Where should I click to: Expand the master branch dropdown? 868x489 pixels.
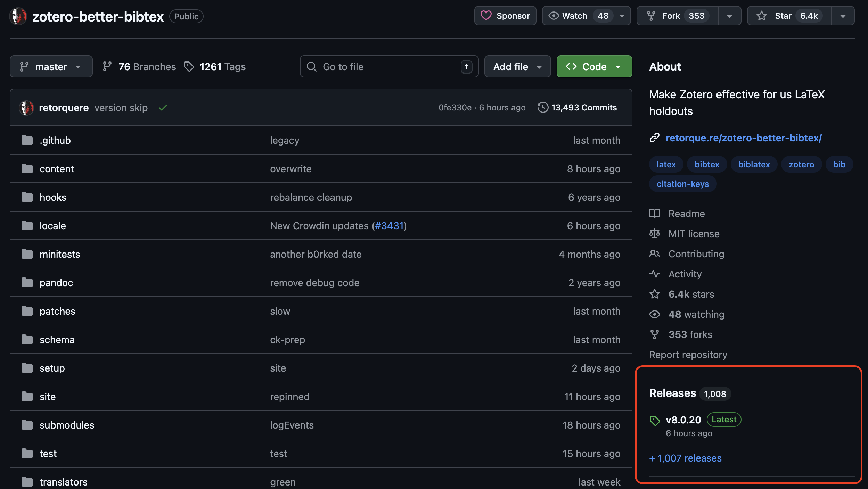51,66
